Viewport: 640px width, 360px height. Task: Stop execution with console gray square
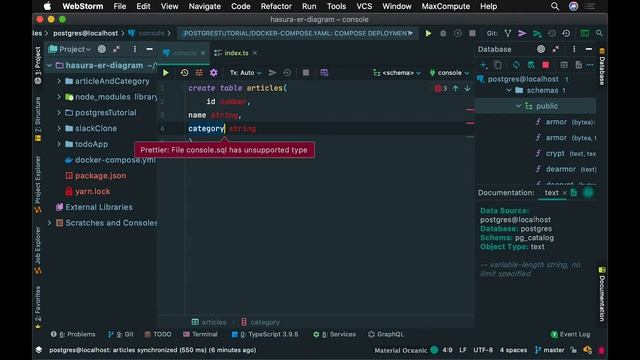pyautogui.click(x=306, y=73)
